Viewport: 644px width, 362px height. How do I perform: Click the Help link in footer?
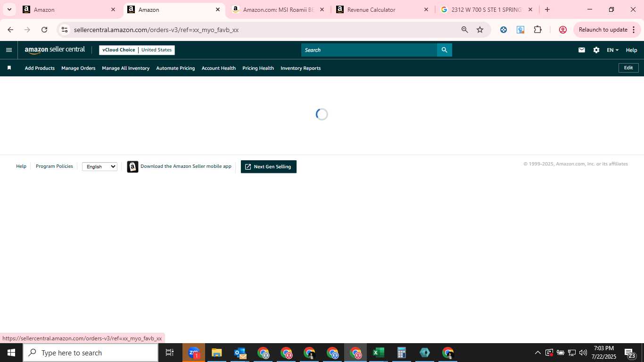21,166
